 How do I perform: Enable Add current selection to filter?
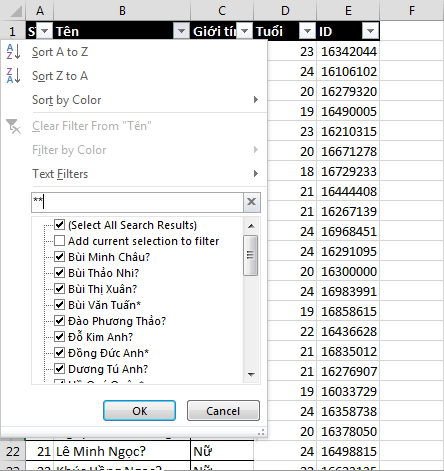coord(60,241)
